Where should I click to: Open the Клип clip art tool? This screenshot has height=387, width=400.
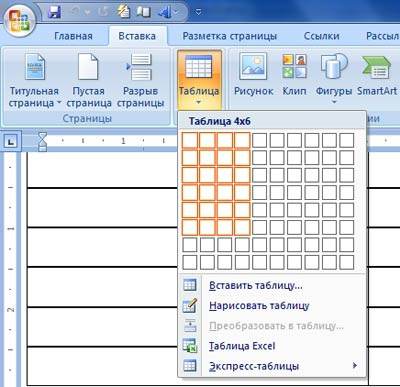click(x=294, y=75)
